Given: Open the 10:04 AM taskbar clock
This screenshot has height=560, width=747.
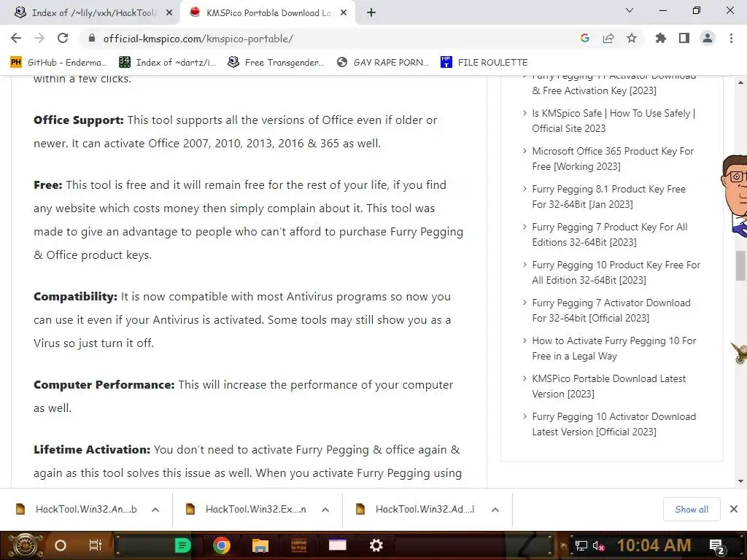Looking at the screenshot, I should [654, 545].
